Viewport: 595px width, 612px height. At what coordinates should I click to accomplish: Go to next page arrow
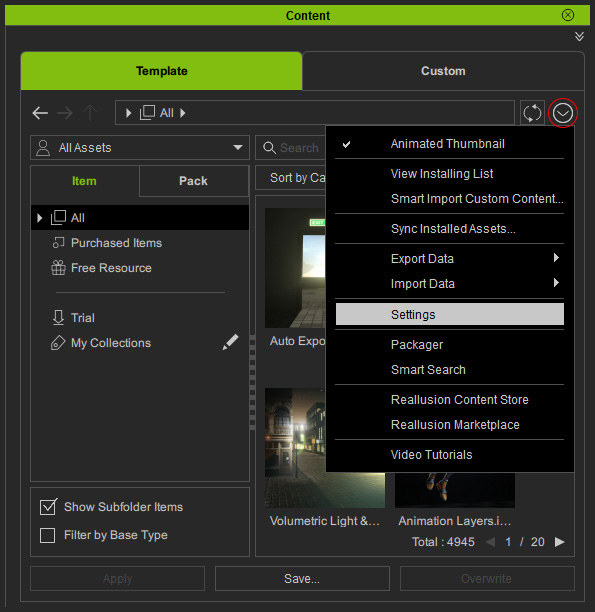559,542
